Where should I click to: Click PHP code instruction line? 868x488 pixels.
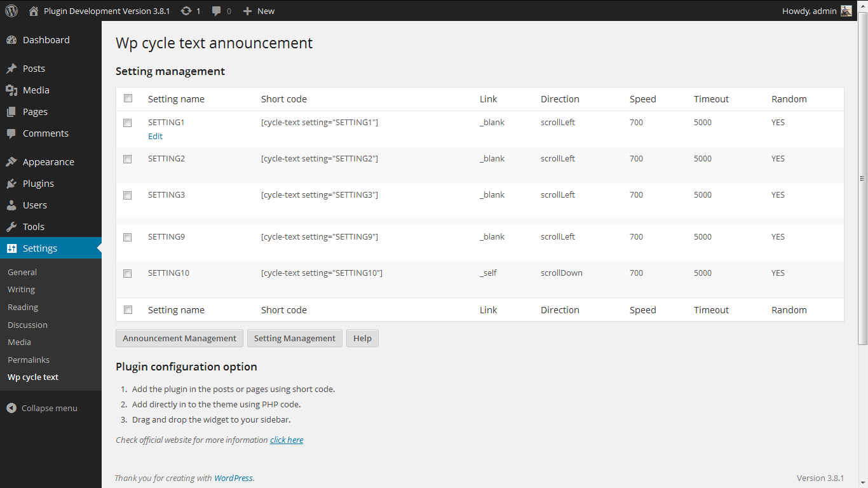(x=217, y=404)
